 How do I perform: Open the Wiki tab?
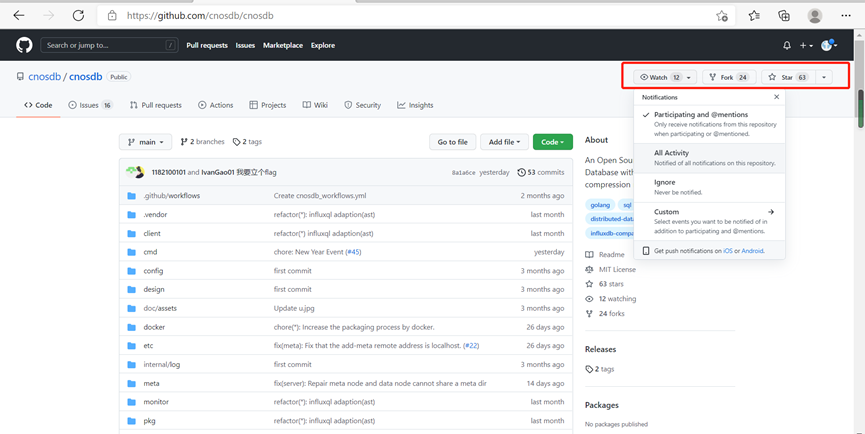[x=315, y=105]
